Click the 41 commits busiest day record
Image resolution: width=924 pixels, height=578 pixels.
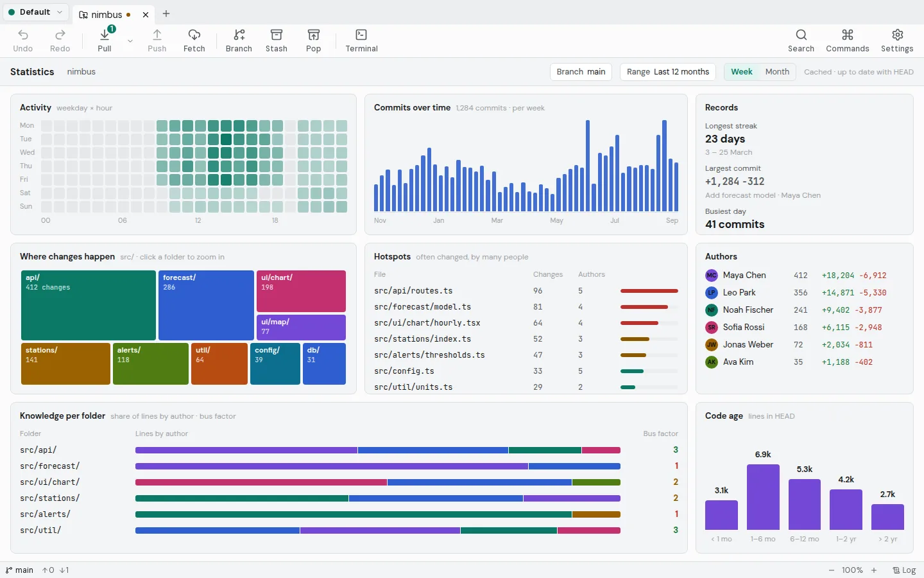click(735, 224)
